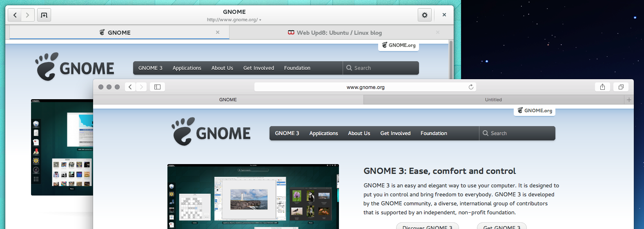Open the gear menu in GNOME Web
The height and width of the screenshot is (229, 644).
pos(425,15)
